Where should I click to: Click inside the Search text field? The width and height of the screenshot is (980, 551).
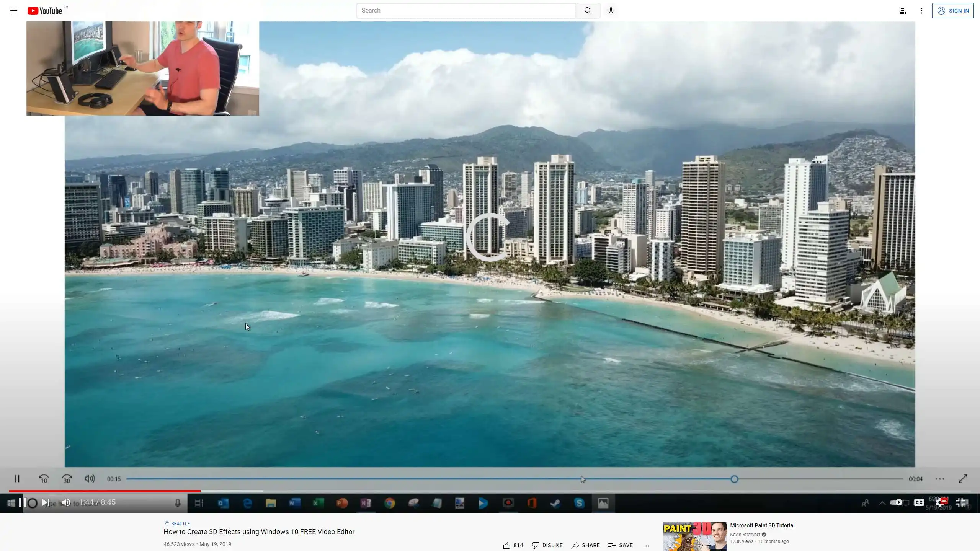click(x=466, y=11)
